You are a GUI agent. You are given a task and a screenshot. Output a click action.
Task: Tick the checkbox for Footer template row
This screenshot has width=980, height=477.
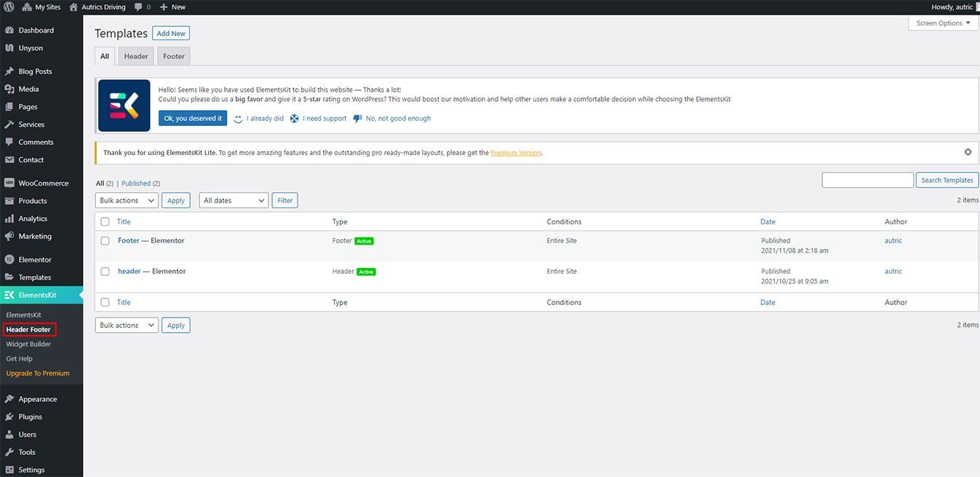click(x=105, y=241)
